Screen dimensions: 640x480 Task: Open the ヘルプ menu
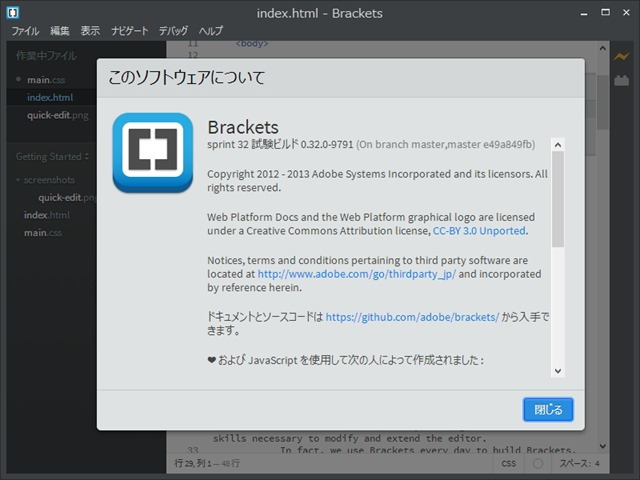click(x=211, y=31)
